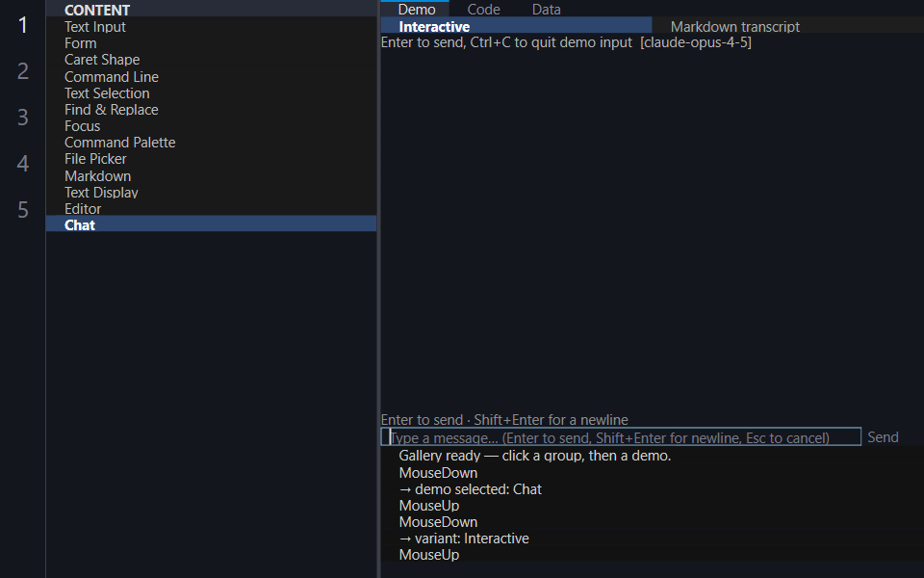Open the Text Input demo
The image size is (924, 578).
click(x=211, y=27)
